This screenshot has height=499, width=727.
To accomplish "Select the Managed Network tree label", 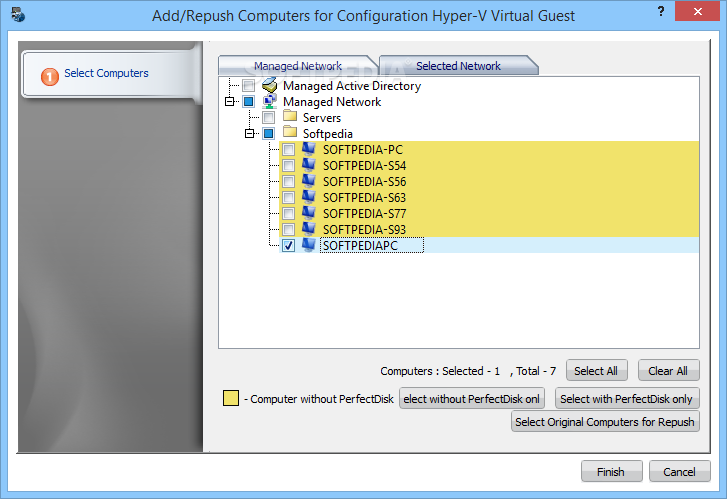I will point(332,102).
